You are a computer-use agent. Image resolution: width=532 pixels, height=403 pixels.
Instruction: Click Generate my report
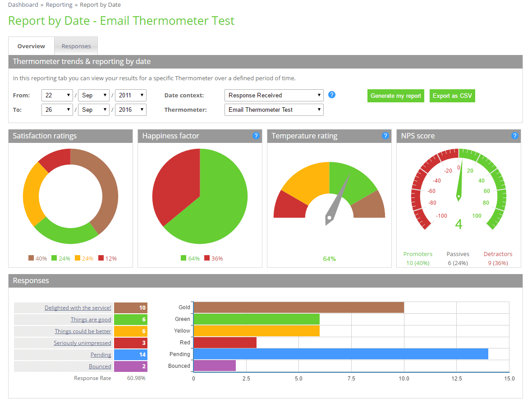pyautogui.click(x=395, y=96)
